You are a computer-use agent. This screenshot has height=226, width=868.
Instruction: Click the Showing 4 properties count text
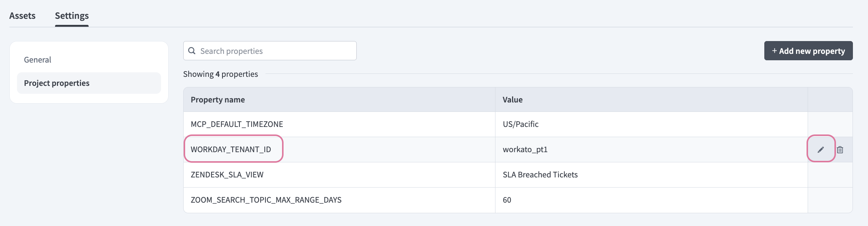tap(221, 74)
